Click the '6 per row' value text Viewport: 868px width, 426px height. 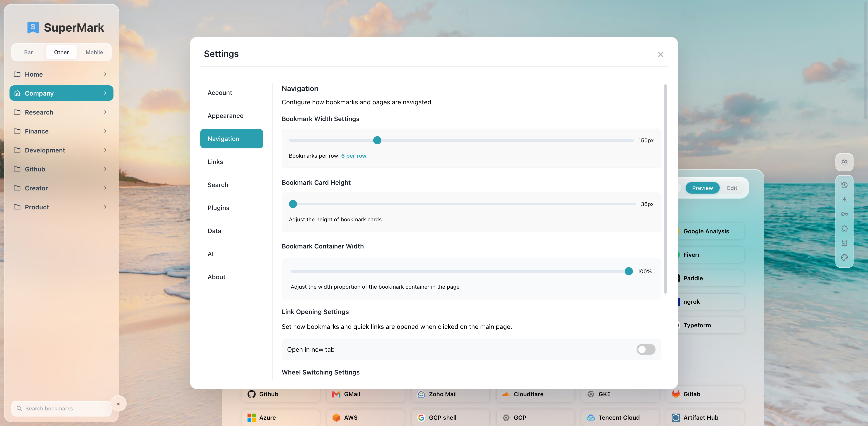(x=354, y=156)
